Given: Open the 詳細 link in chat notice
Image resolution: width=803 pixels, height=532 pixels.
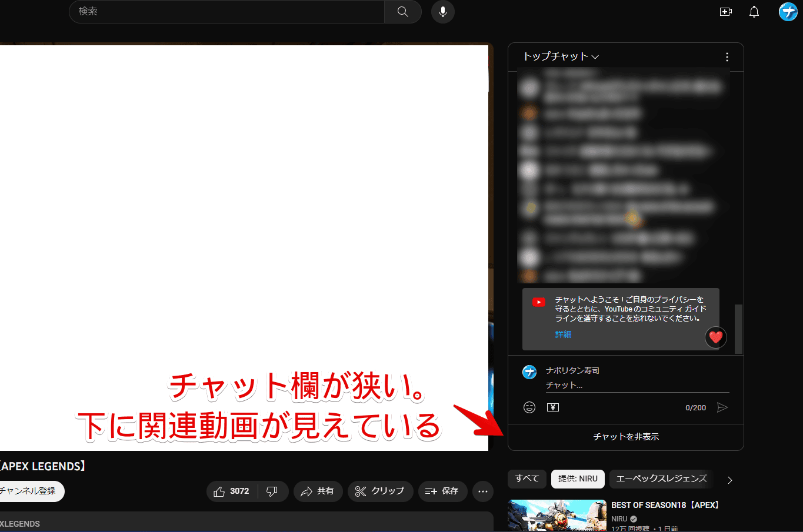Looking at the screenshot, I should point(563,334).
